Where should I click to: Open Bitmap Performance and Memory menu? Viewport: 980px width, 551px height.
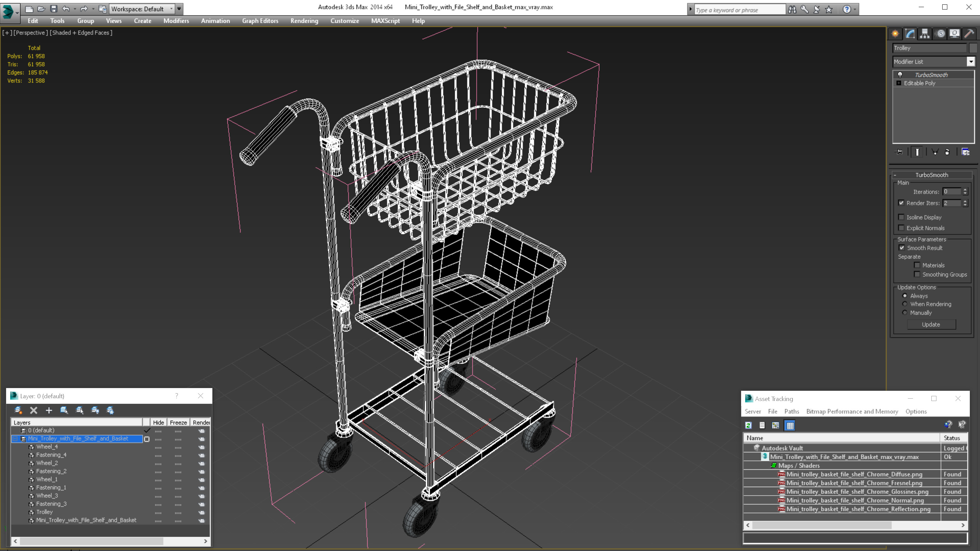(852, 412)
